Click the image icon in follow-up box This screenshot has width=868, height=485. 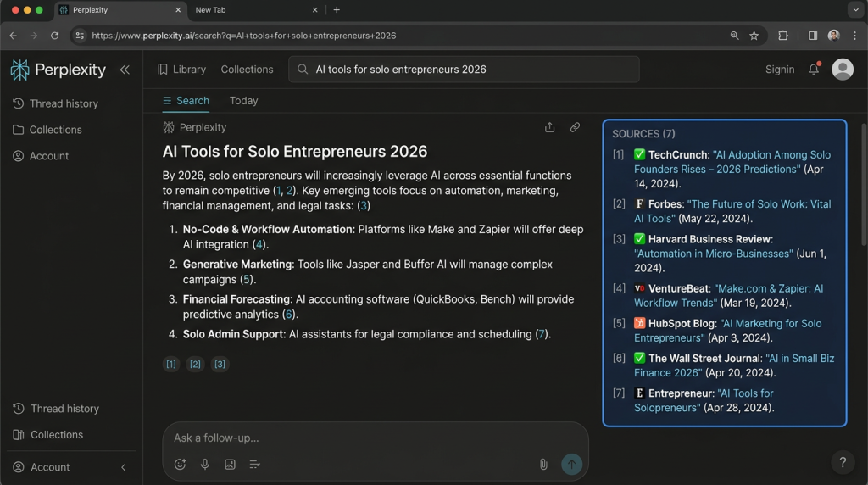(230, 464)
